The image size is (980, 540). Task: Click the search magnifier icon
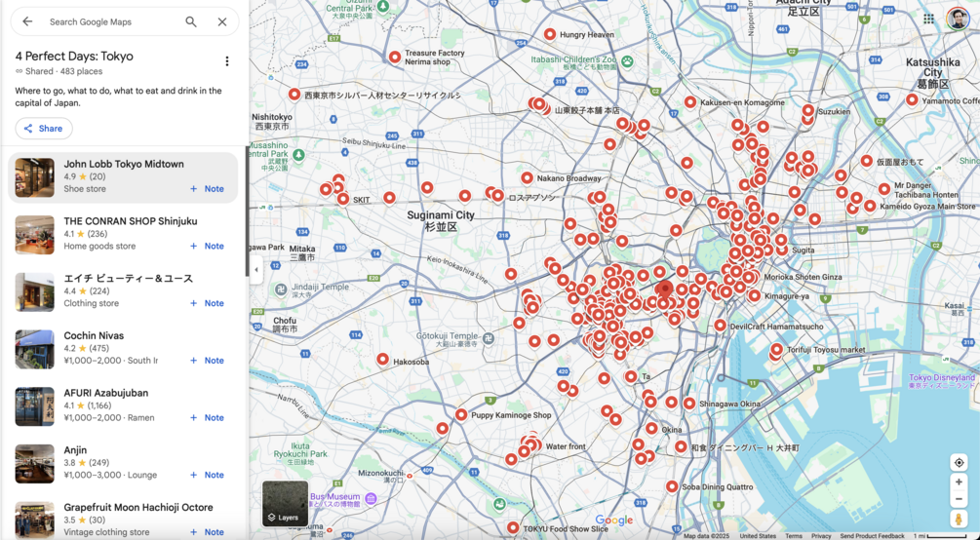pos(191,21)
